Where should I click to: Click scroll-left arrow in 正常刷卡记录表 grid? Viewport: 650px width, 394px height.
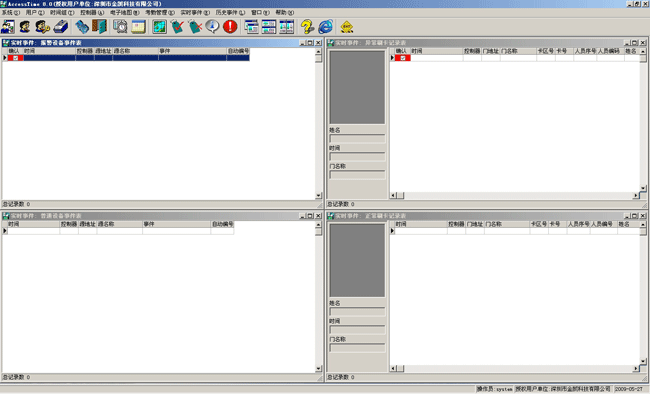393,368
